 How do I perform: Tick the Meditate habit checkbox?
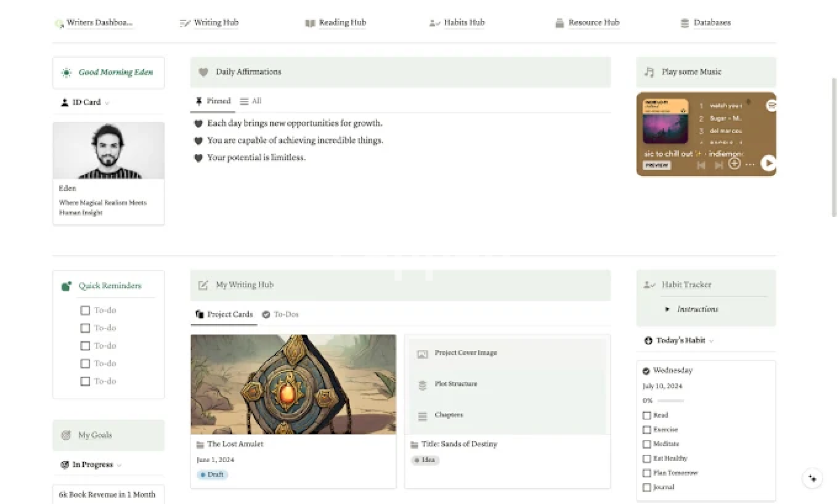click(647, 444)
